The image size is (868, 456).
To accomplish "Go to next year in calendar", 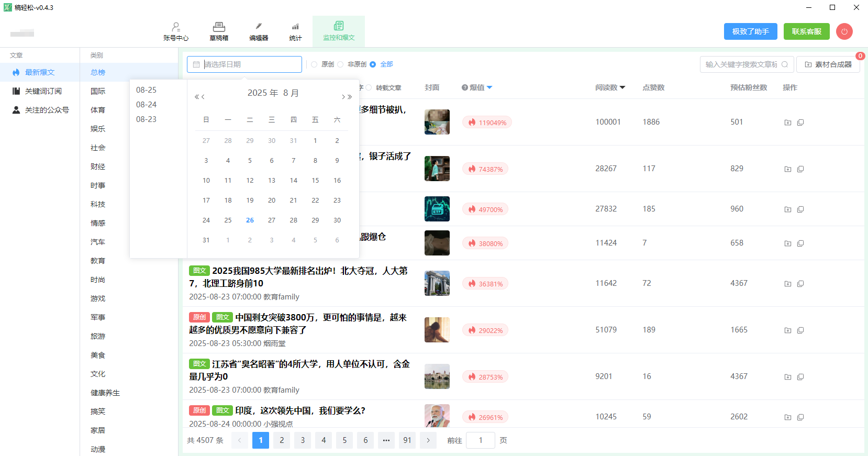I will pos(350,97).
